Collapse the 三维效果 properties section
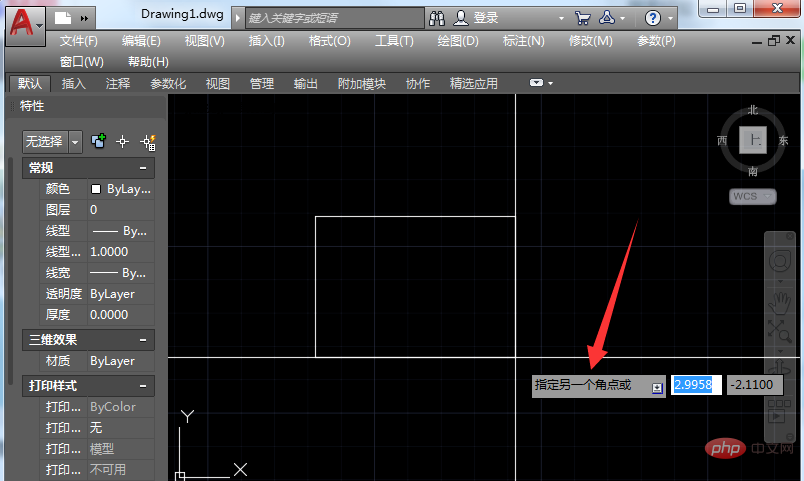 143,340
